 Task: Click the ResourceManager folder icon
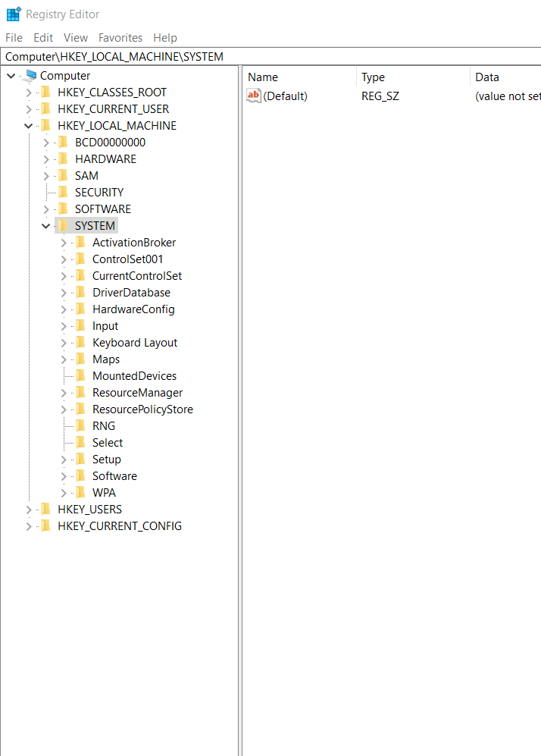tap(80, 393)
